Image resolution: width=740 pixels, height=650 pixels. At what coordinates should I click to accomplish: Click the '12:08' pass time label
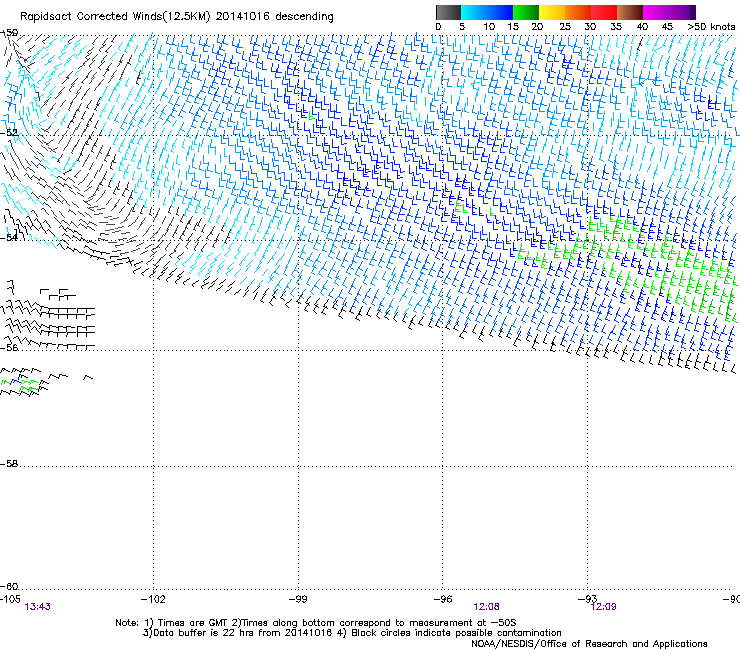(486, 607)
